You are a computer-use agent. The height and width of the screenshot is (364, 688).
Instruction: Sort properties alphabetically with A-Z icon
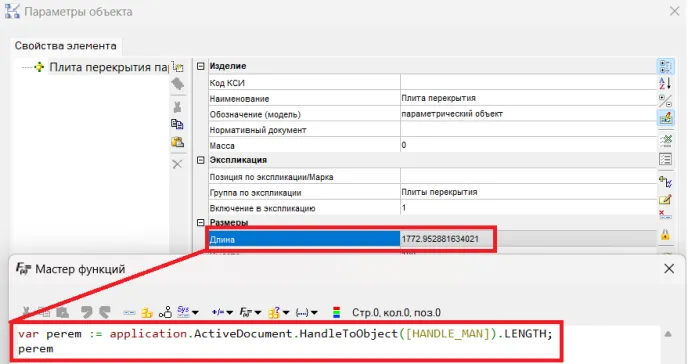[x=665, y=83]
